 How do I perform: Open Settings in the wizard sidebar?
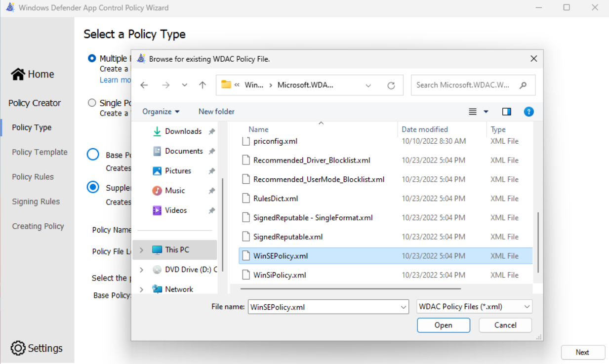[x=37, y=348]
